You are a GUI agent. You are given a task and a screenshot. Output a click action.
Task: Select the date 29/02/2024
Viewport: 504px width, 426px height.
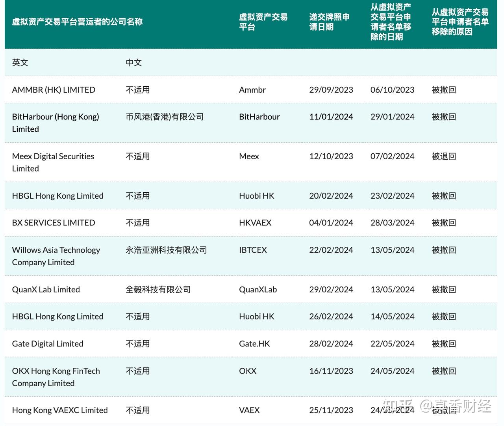(x=331, y=290)
